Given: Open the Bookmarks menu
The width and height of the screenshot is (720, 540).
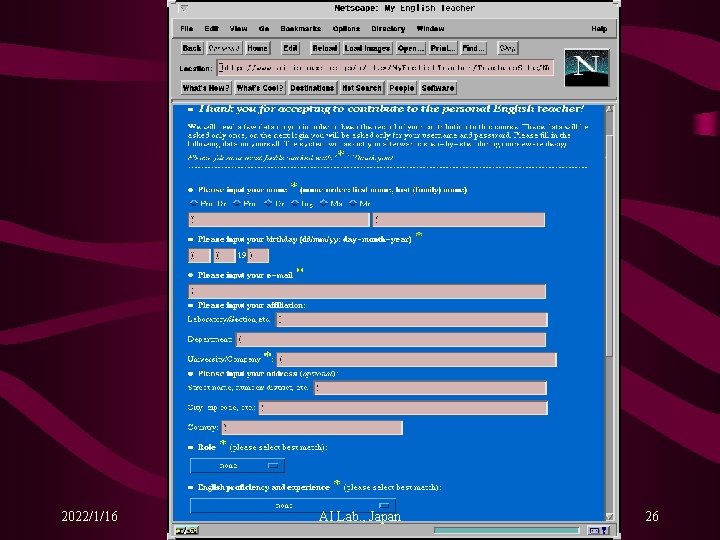Looking at the screenshot, I should click(301, 28).
